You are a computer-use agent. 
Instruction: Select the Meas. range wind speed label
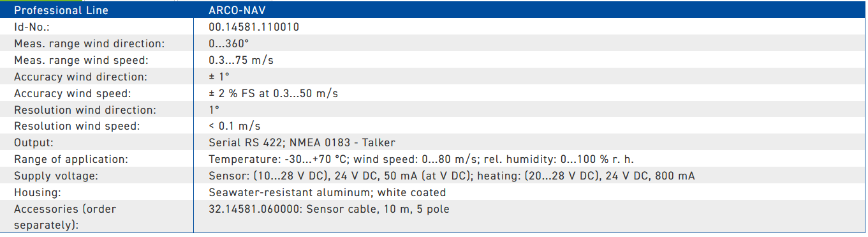click(x=81, y=60)
